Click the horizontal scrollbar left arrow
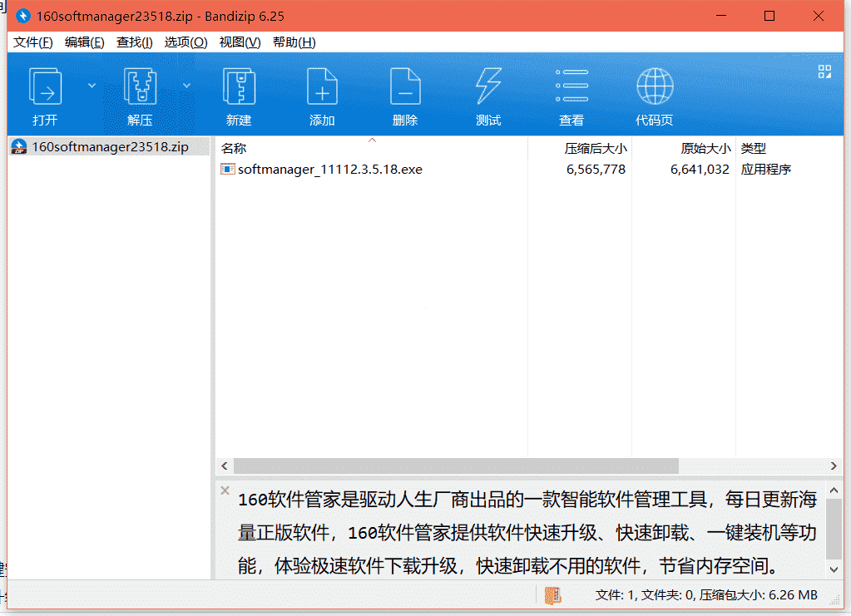The image size is (851, 616). [x=225, y=466]
